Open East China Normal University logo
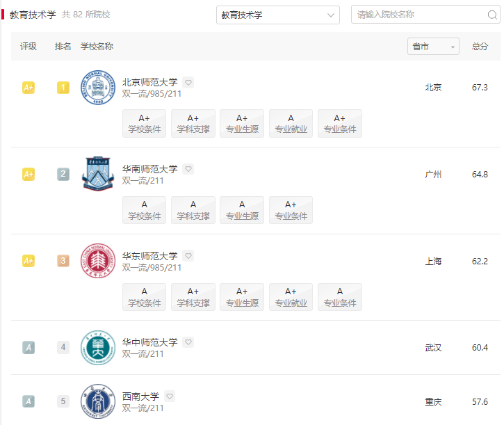Screen dimensions: 504x425 (x=98, y=261)
